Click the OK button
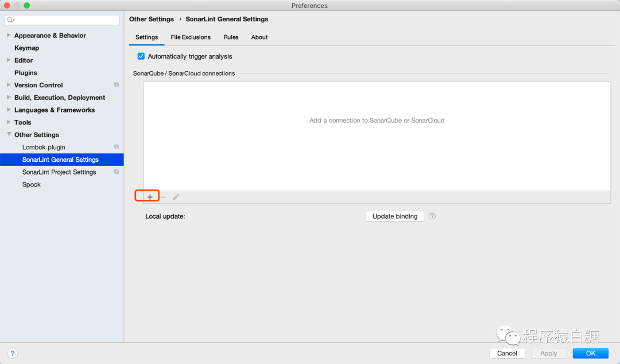620x364 pixels. coord(590,353)
